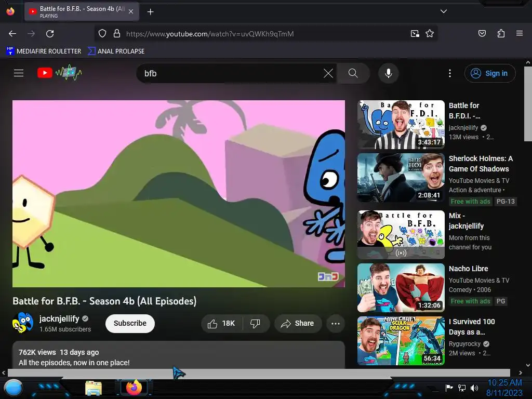The width and height of the screenshot is (532, 399).
Task: Clear the search text with the X
Action: pyautogui.click(x=328, y=73)
